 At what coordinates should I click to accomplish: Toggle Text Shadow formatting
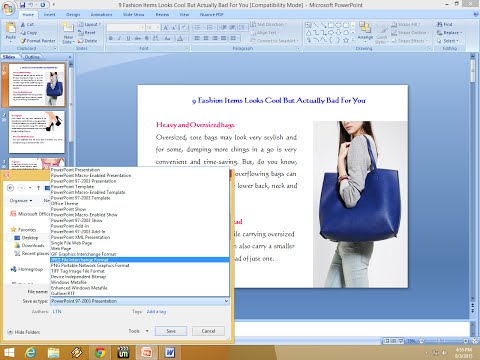click(147, 38)
